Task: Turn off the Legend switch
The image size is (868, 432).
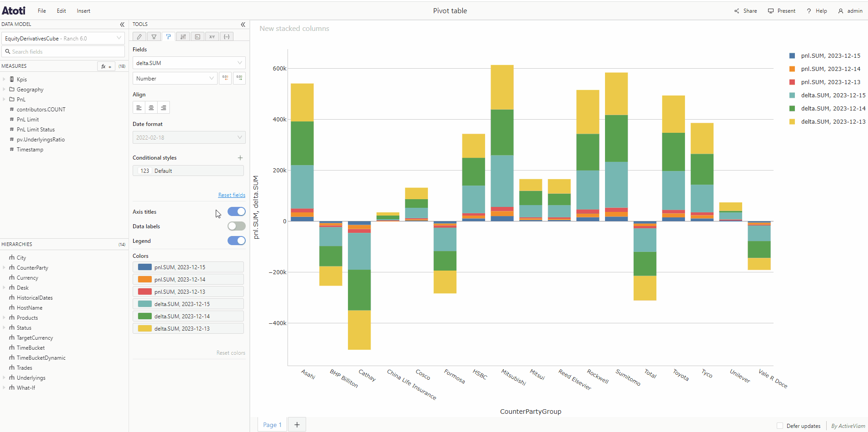Action: tap(237, 241)
